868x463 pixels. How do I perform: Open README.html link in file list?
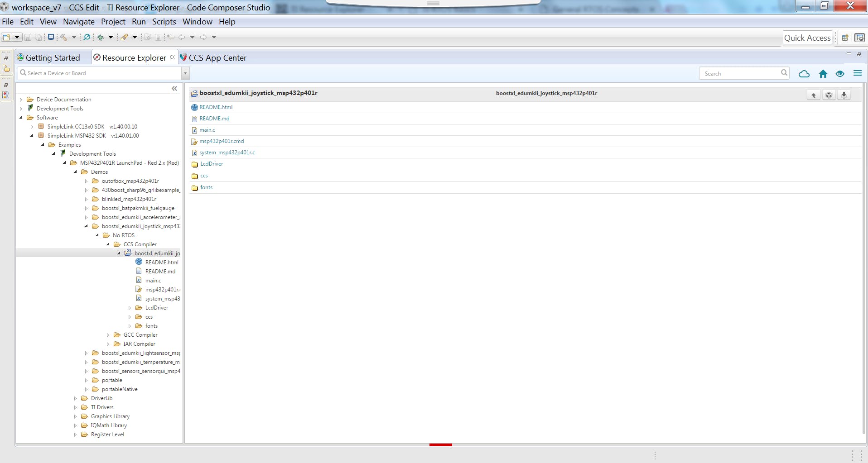[x=216, y=107]
